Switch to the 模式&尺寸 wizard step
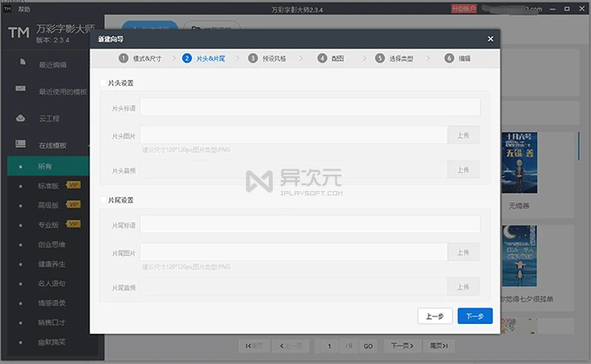 [147, 58]
